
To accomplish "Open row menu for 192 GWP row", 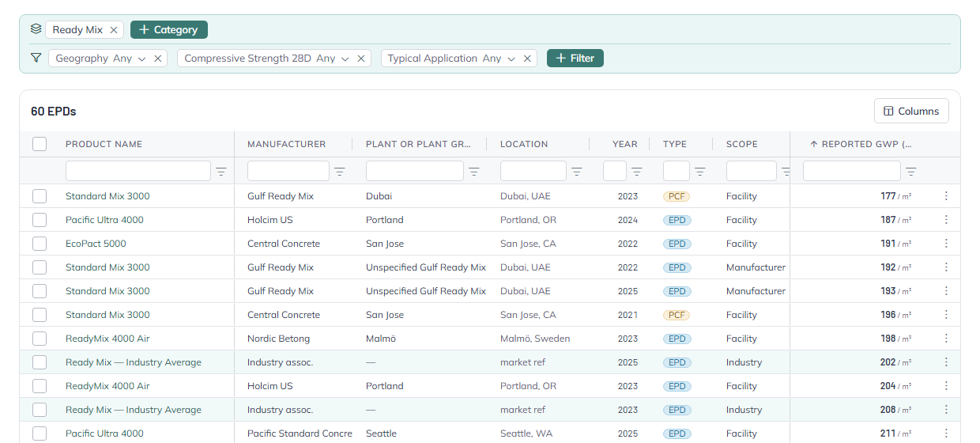I will pos(946,267).
